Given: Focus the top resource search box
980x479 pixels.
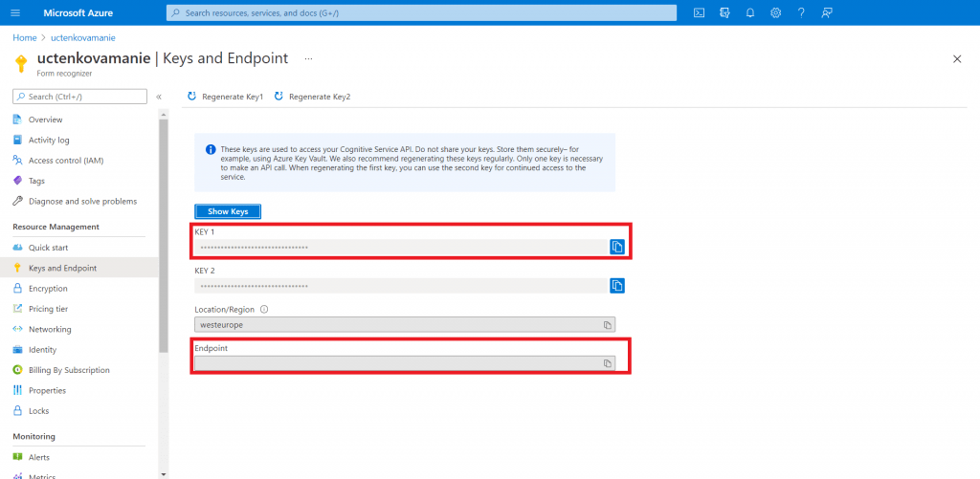Looking at the screenshot, I should [x=421, y=12].
